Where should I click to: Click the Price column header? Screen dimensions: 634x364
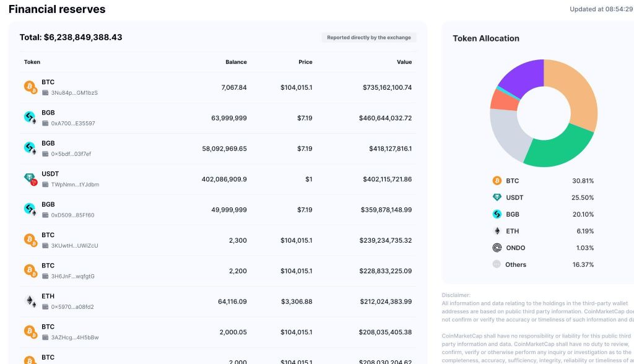[305, 62]
